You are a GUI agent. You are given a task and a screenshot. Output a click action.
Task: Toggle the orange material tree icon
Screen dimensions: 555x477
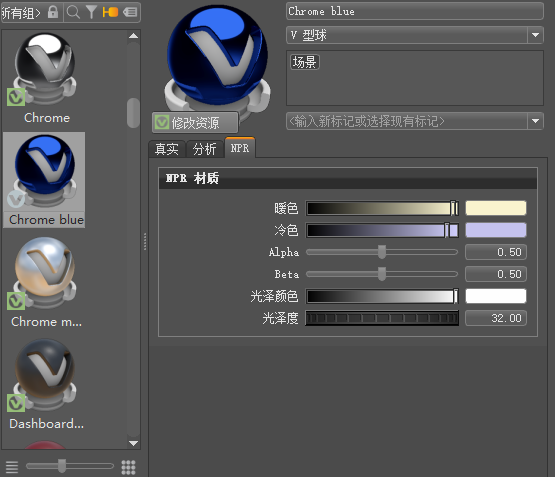[x=110, y=12]
